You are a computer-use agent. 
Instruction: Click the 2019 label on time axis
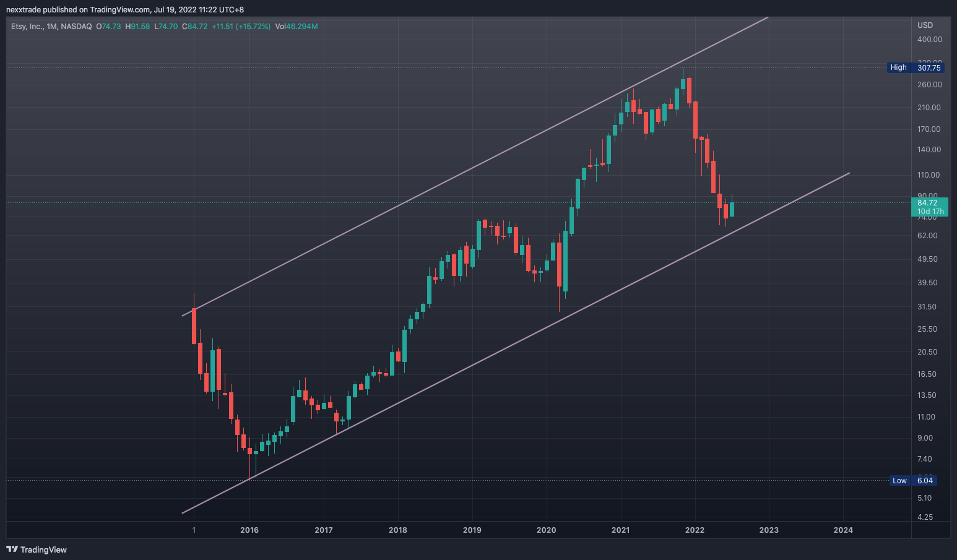472,530
